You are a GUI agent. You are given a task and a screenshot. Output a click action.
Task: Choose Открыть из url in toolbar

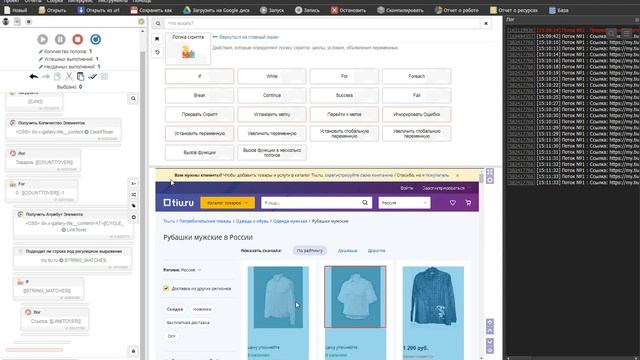pyautogui.click(x=98, y=10)
